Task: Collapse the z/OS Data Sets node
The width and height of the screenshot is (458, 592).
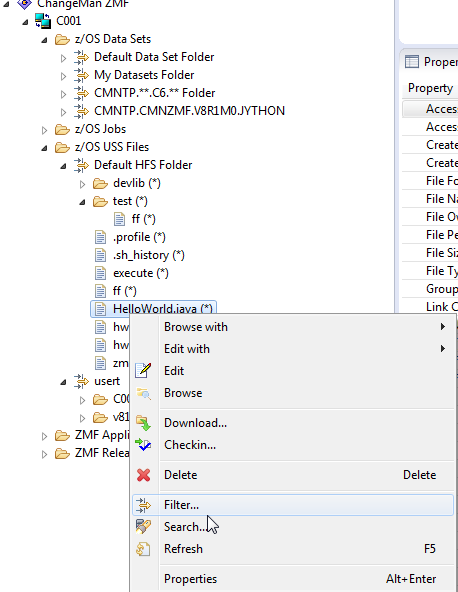Action: [x=44, y=40]
